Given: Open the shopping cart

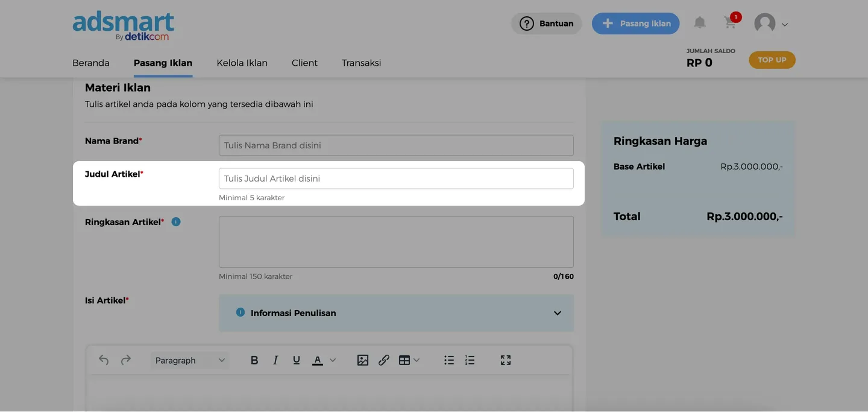Looking at the screenshot, I should tap(731, 23).
